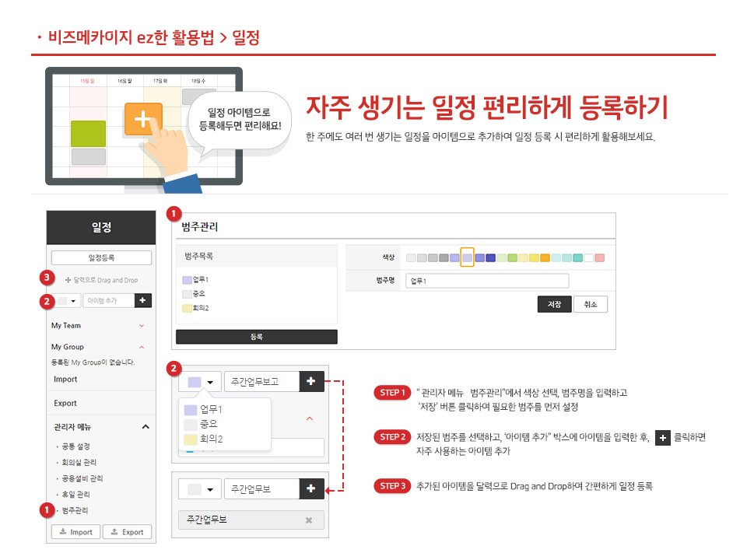747x560 pixels.
Task: Click the 주간업무보고 text field
Action: (x=261, y=381)
